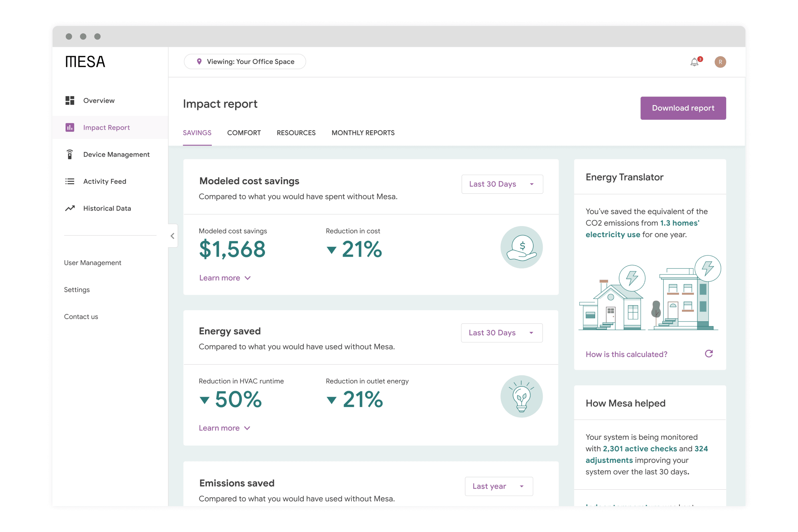The width and height of the screenshot is (798, 532).
Task: Select Impact Report in sidebar
Action: tap(110, 128)
